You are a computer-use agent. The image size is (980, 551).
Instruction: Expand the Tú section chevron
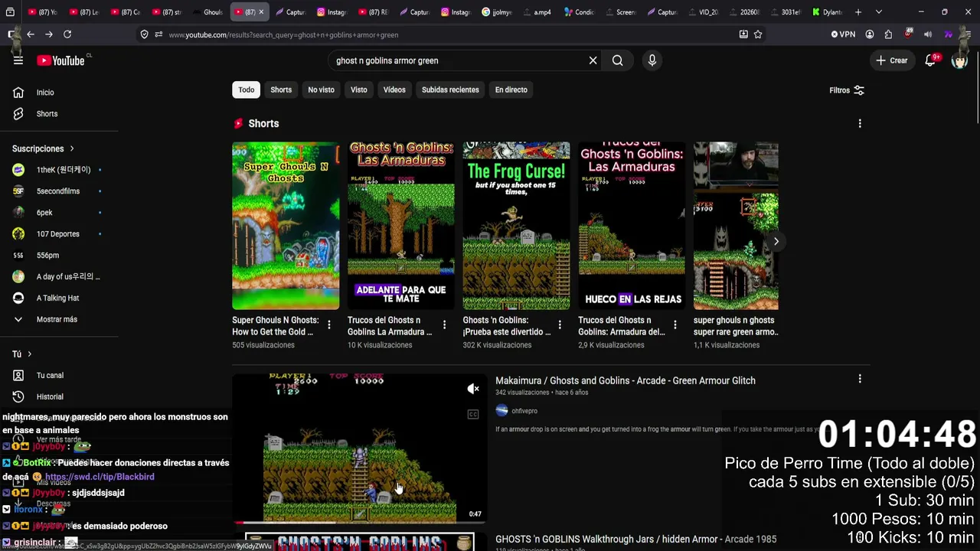pos(30,354)
